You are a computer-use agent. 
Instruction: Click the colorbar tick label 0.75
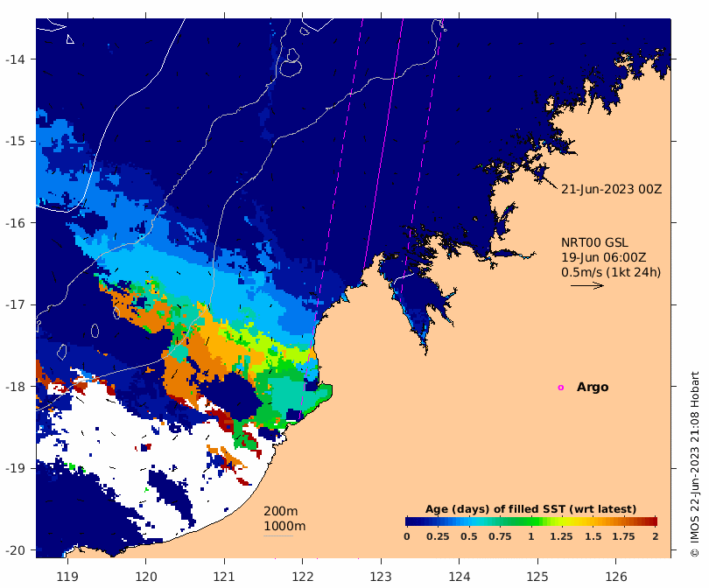coord(500,537)
